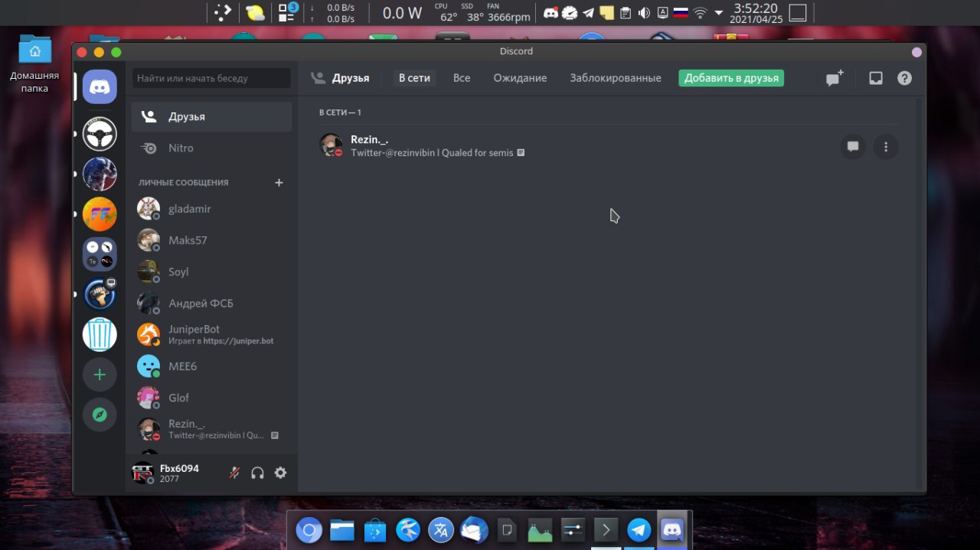
Task: Open the settings sliders icon in dock
Action: pos(573,530)
